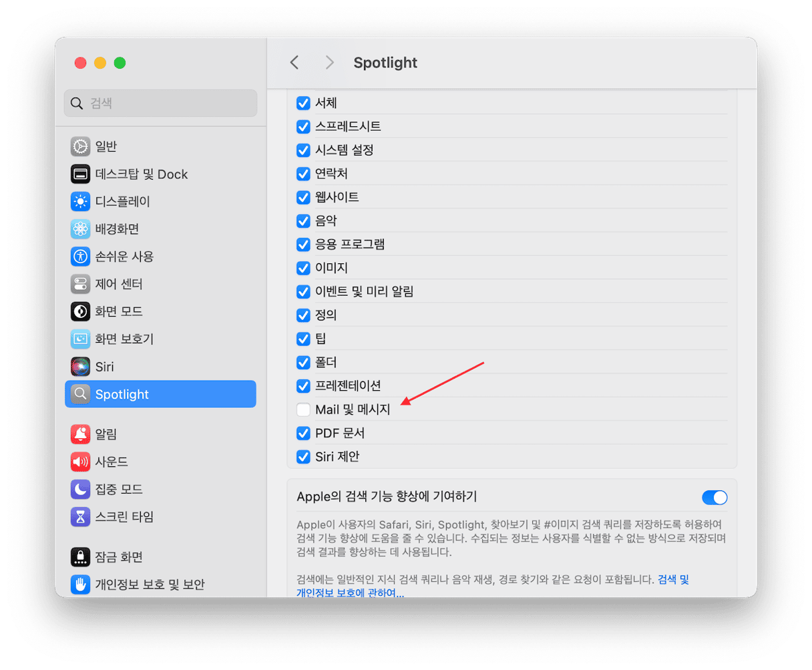The height and width of the screenshot is (670, 812).
Task: Zoom the System Settings window
Action: click(120, 63)
